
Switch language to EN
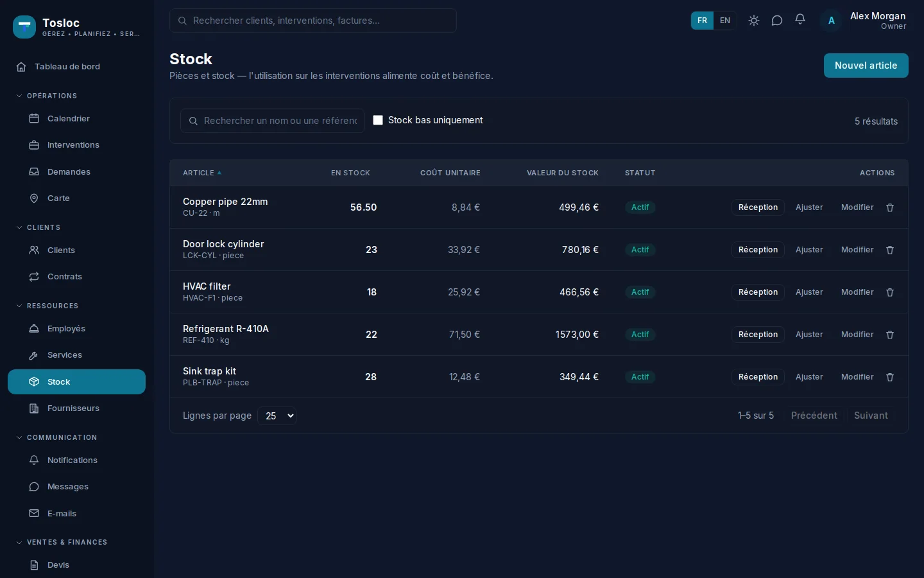click(725, 21)
